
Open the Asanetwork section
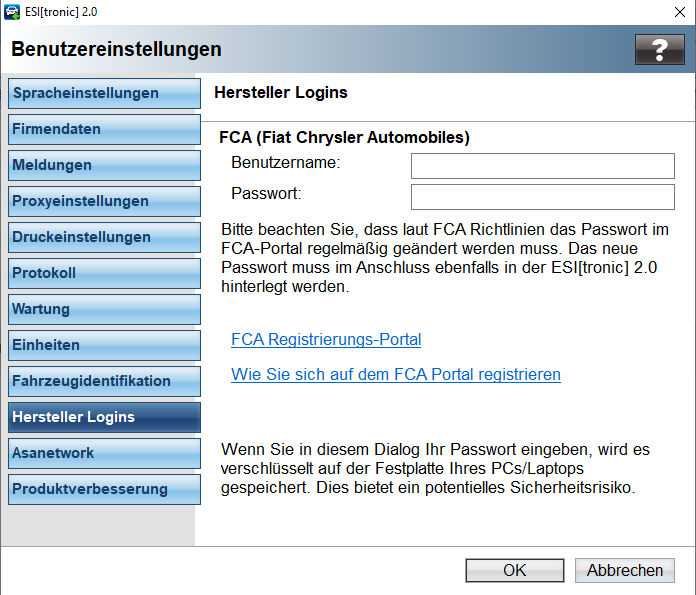[104, 453]
